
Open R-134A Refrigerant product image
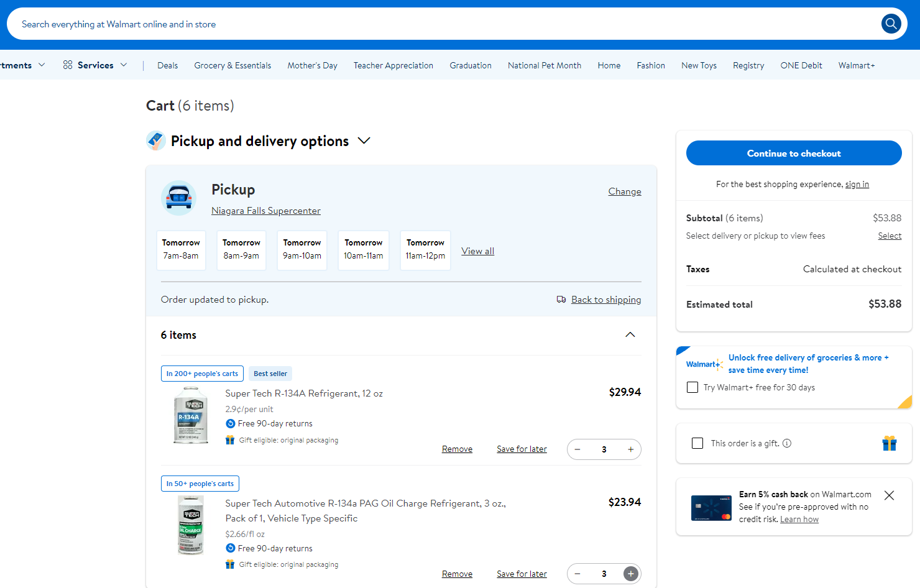pos(191,415)
